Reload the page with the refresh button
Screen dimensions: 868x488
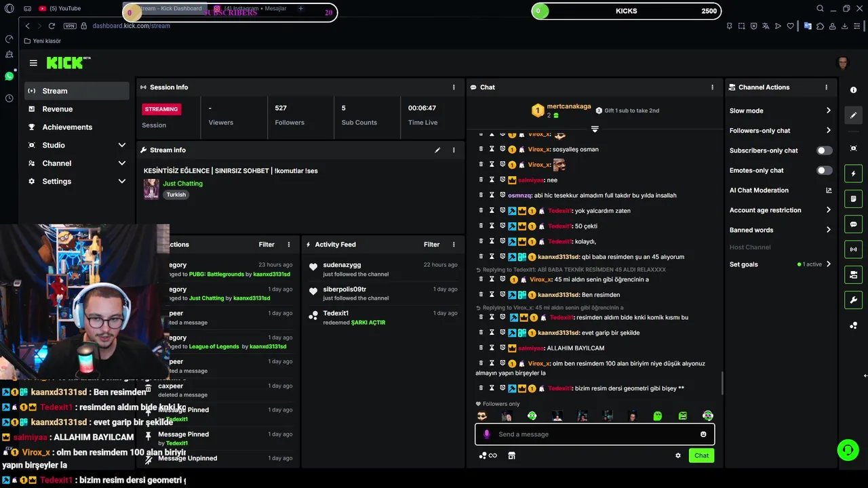click(52, 26)
